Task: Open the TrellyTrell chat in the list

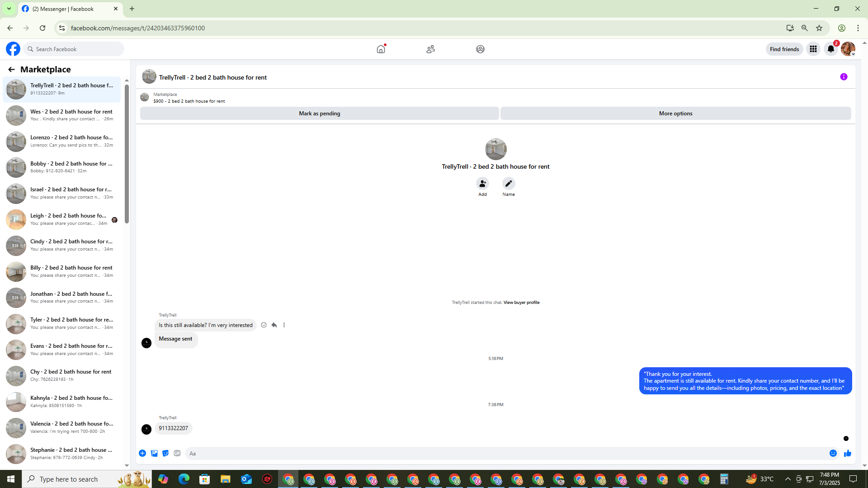Action: click(x=62, y=89)
